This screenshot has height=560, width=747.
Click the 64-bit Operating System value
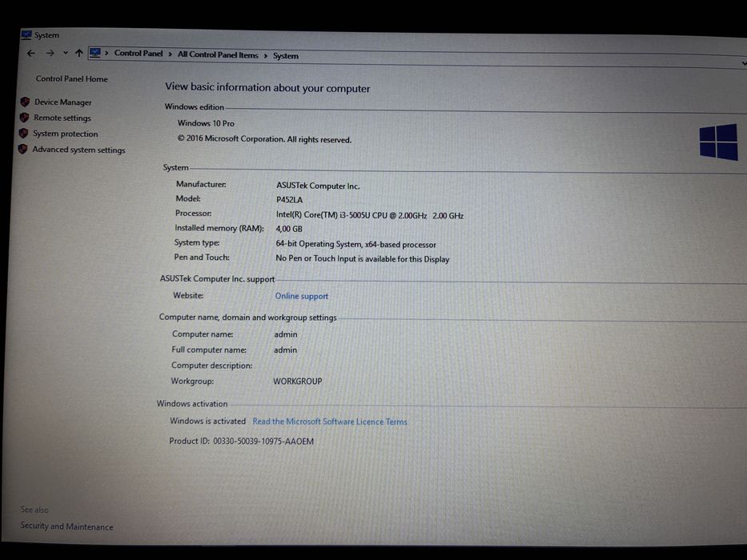pos(355,244)
